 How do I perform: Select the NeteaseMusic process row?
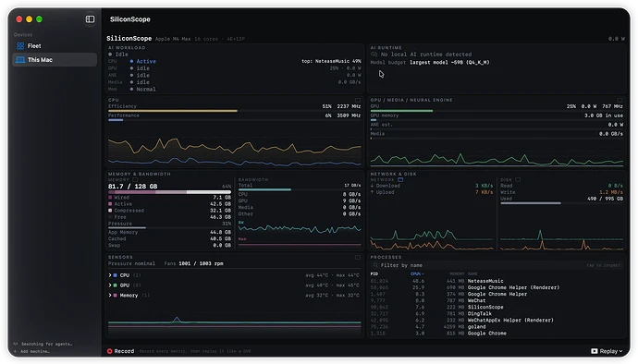[x=497, y=281]
